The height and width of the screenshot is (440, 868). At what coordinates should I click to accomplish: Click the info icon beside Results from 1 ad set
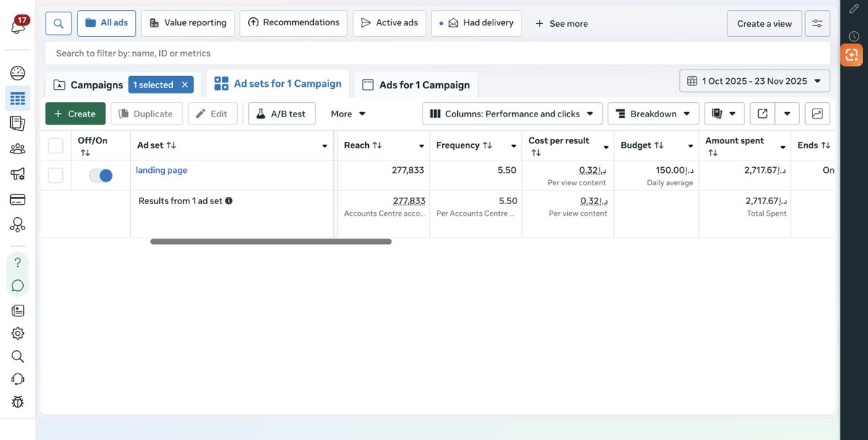click(229, 200)
